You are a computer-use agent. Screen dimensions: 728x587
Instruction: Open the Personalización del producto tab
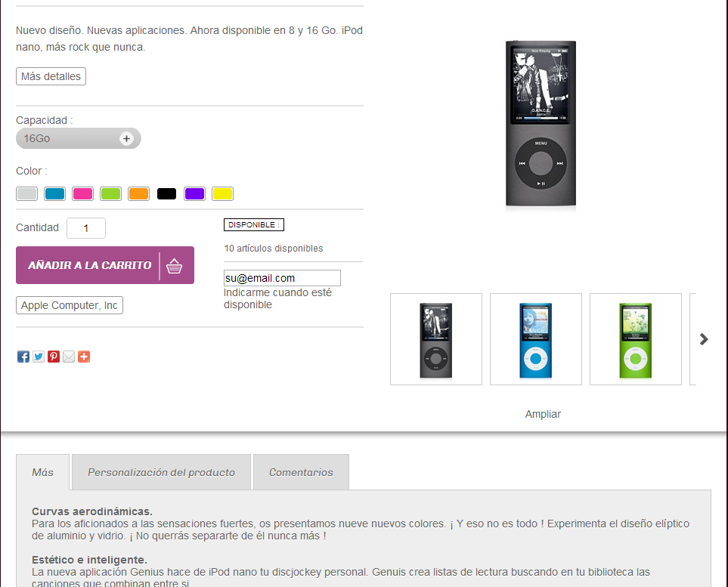coord(161,472)
